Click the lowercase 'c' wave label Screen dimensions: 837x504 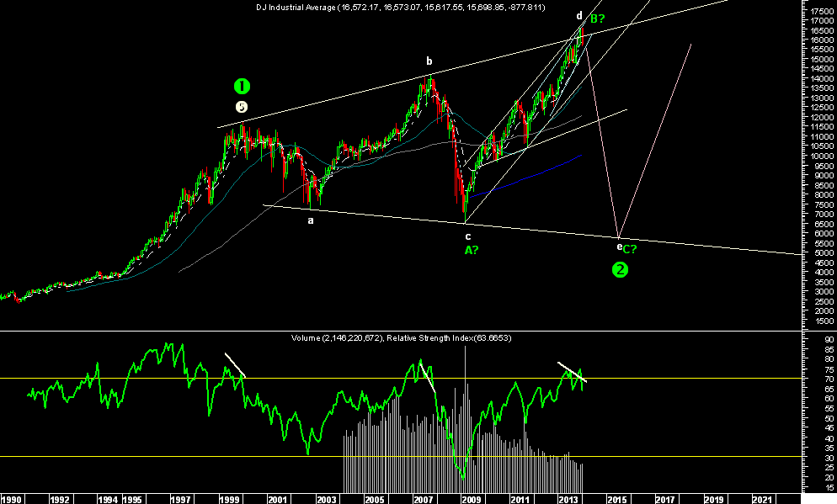coord(468,236)
